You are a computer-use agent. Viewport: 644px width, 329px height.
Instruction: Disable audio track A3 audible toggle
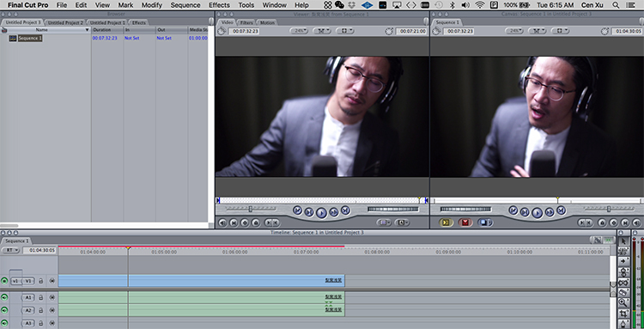pyautogui.click(x=4, y=323)
